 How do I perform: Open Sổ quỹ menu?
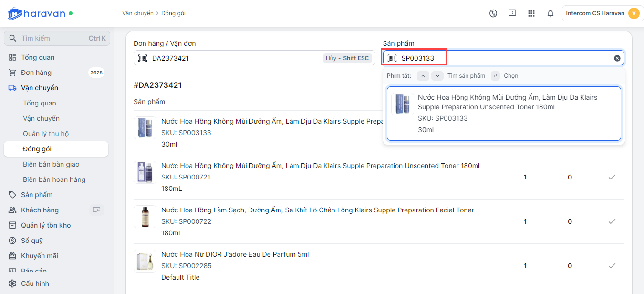pyautogui.click(x=32, y=241)
